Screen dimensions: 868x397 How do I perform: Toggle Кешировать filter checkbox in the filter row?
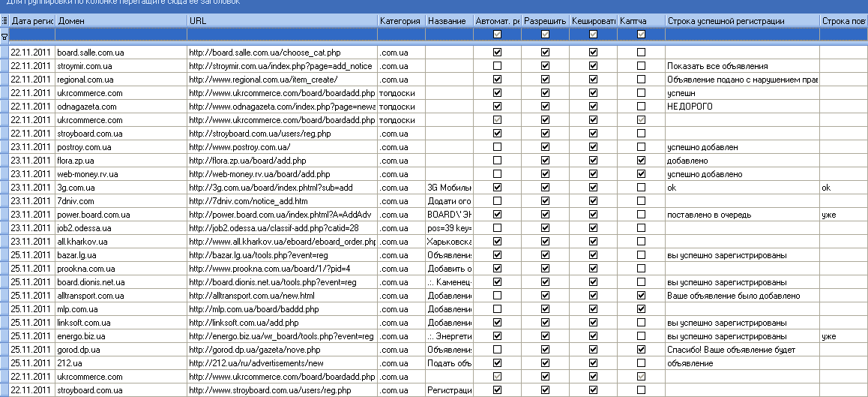pyautogui.click(x=593, y=35)
